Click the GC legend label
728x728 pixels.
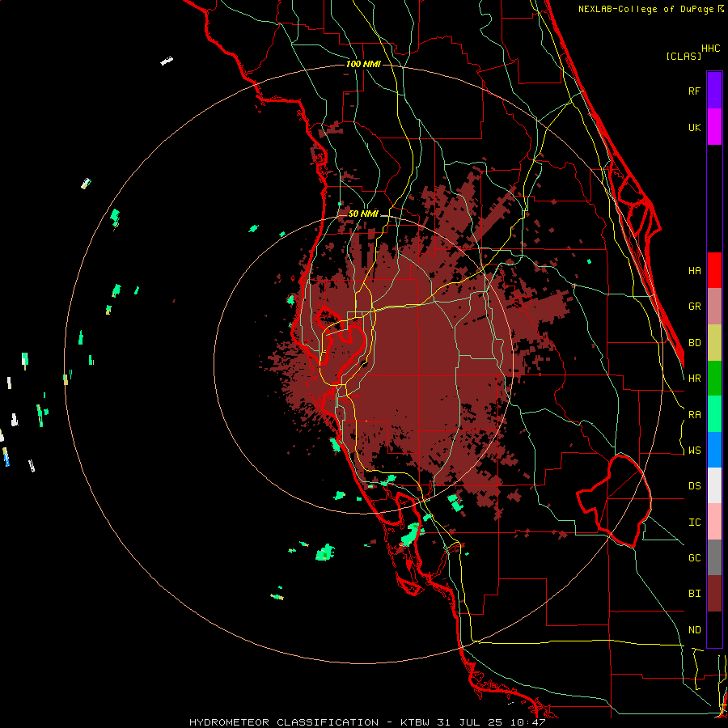pos(694,557)
